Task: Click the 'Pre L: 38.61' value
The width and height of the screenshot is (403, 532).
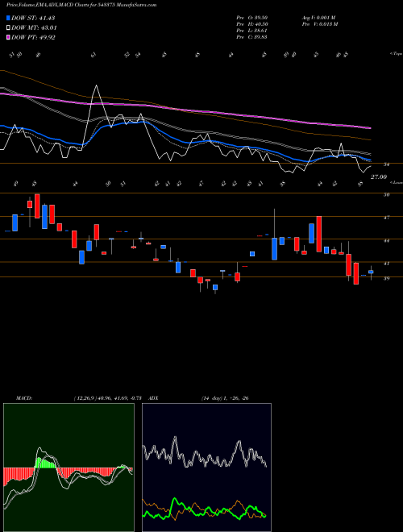Action: coord(252,31)
